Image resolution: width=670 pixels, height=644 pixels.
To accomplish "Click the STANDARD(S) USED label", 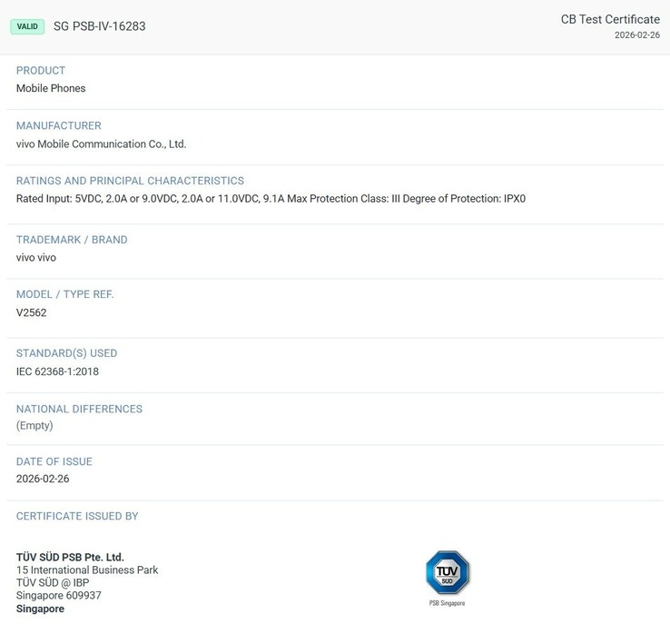I will click(x=66, y=353).
